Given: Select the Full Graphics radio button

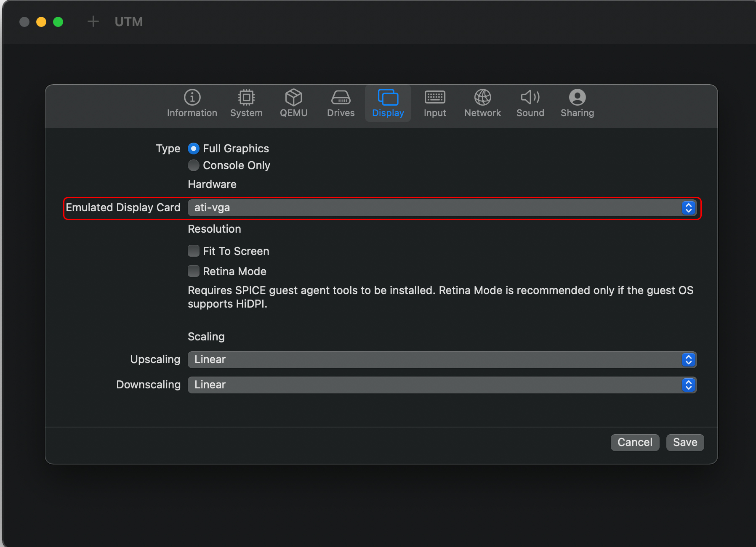Looking at the screenshot, I should [x=194, y=149].
